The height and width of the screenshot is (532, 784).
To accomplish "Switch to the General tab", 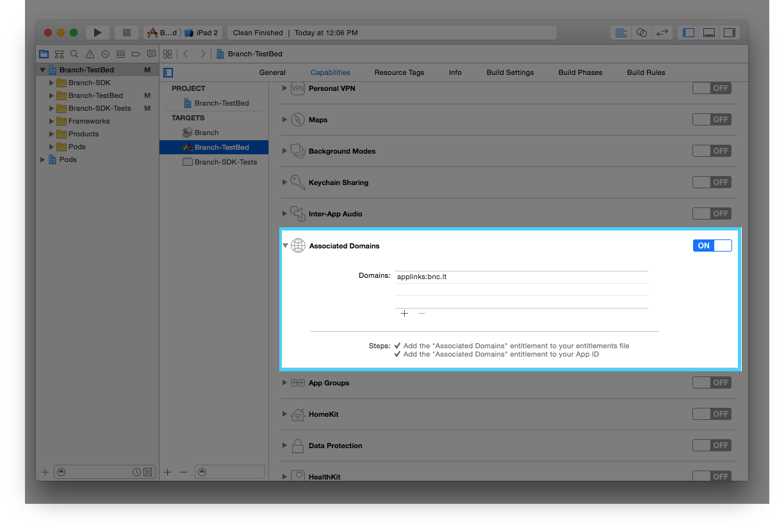I will (272, 72).
